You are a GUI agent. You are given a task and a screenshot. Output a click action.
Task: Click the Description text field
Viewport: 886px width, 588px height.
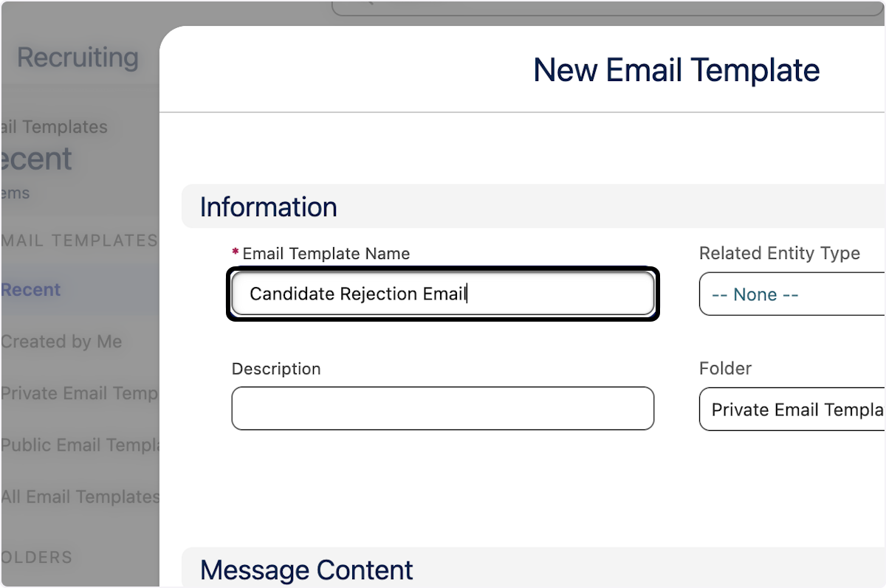[x=443, y=409]
